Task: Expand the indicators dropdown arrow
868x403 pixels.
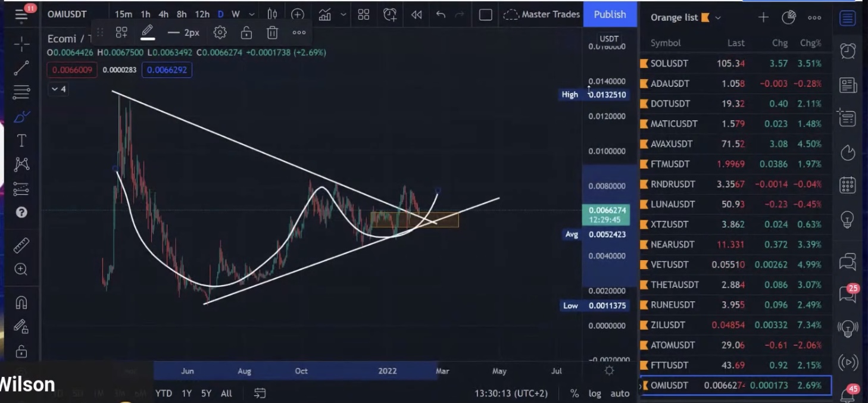Action: tap(344, 14)
